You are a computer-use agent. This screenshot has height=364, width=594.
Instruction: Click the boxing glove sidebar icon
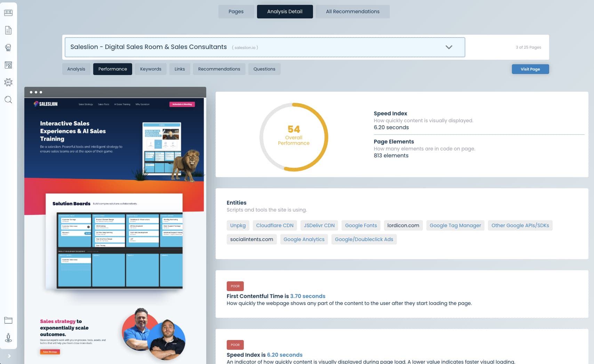(8, 48)
